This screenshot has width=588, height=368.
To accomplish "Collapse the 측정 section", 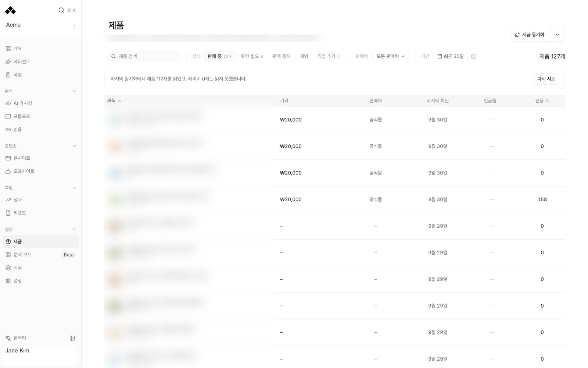I will pyautogui.click(x=74, y=188).
